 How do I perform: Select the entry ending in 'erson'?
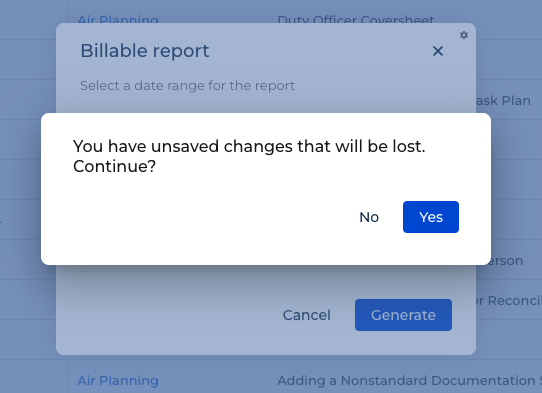pyautogui.click(x=506, y=261)
